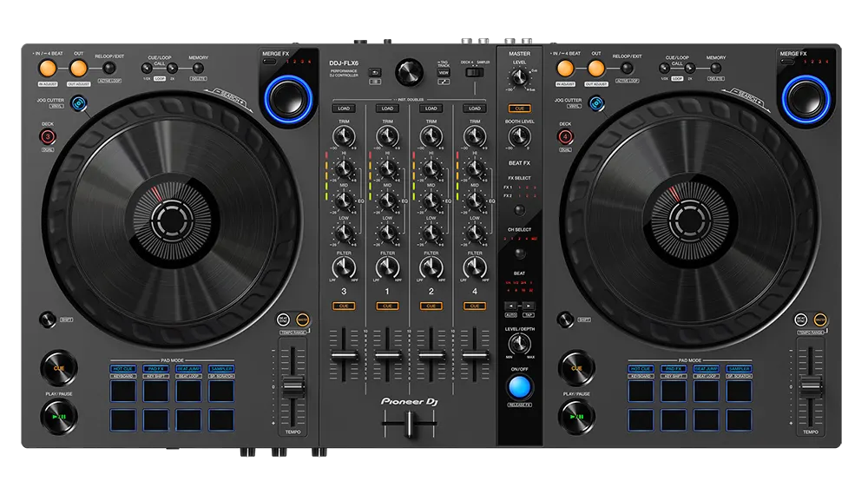Load track to channel 4 with LOAD
Viewport: 868px width, 494px height.
[x=475, y=109]
